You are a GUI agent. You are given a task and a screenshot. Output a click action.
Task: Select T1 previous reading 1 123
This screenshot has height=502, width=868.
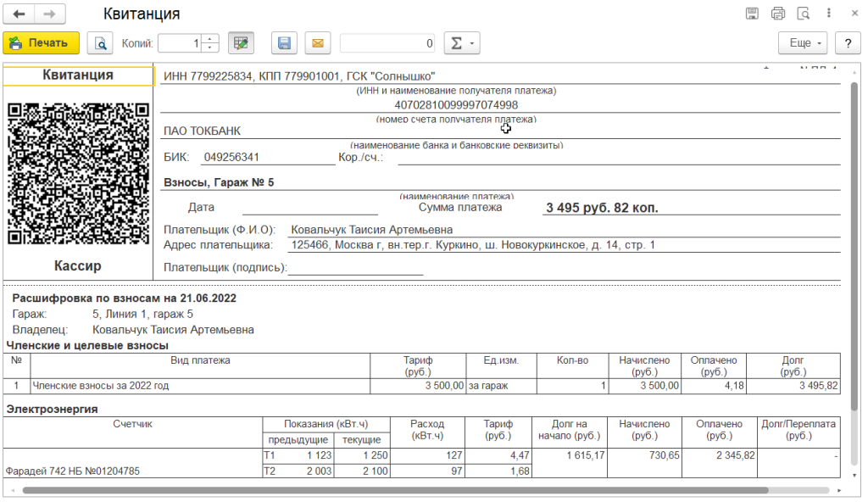[x=298, y=455]
